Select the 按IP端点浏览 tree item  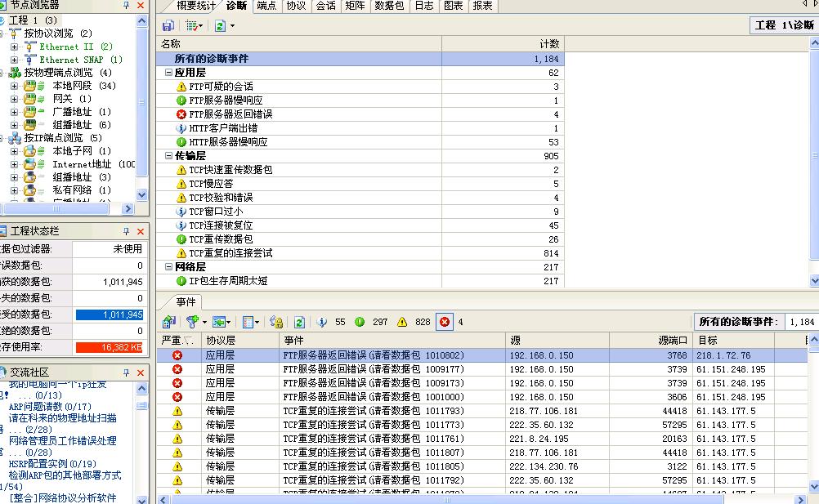63,138
